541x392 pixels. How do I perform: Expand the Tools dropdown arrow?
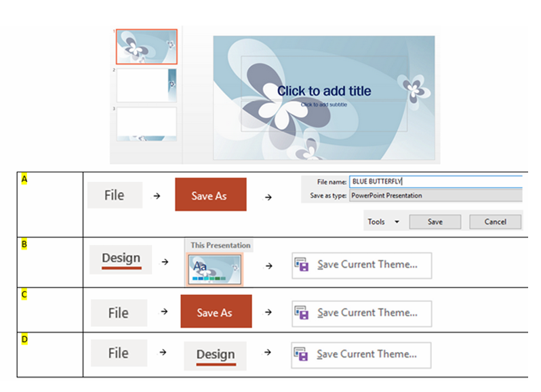[x=397, y=222]
